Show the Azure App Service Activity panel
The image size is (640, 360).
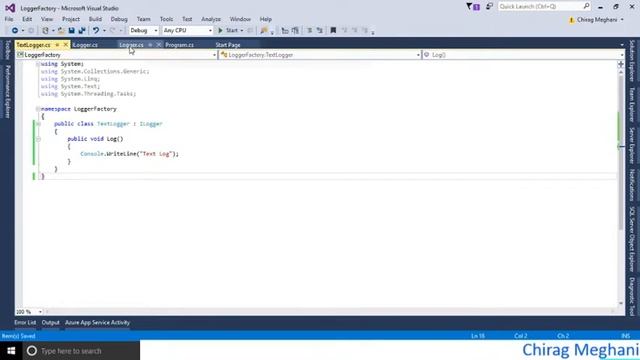click(97, 323)
